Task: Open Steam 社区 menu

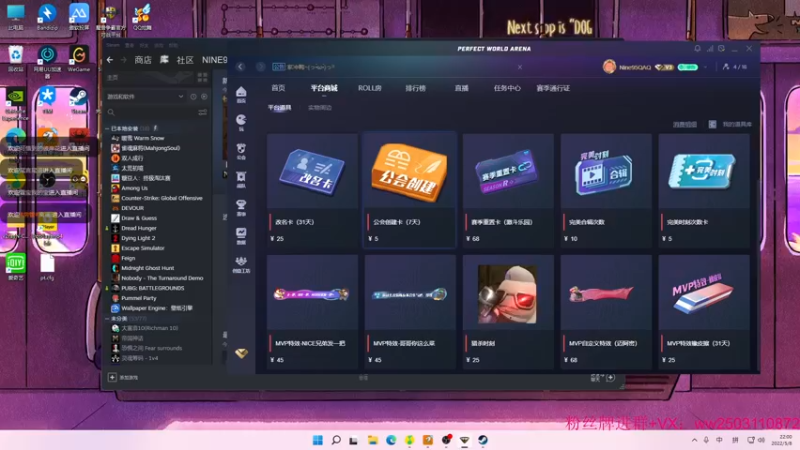Action: [x=185, y=60]
